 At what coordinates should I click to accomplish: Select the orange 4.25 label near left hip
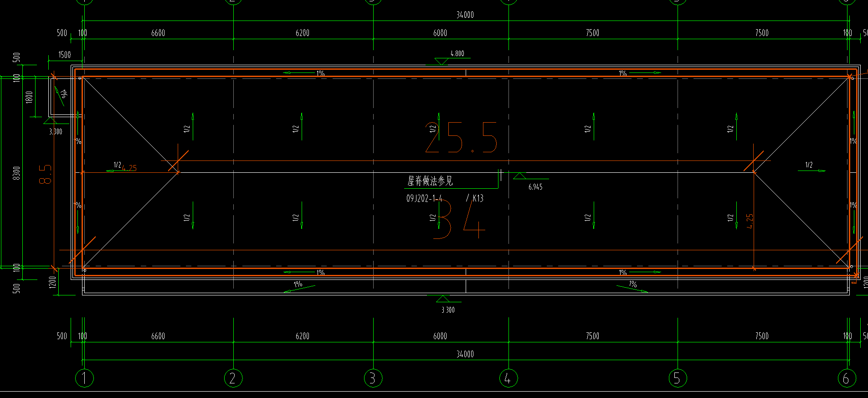click(x=129, y=168)
